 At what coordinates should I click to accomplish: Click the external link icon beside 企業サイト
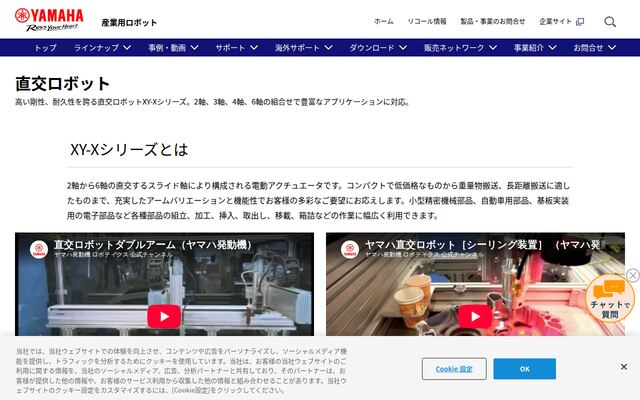(x=580, y=22)
